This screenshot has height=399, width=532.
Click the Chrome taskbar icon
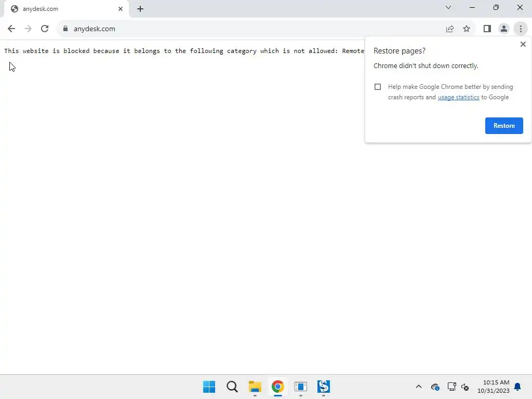pyautogui.click(x=277, y=387)
